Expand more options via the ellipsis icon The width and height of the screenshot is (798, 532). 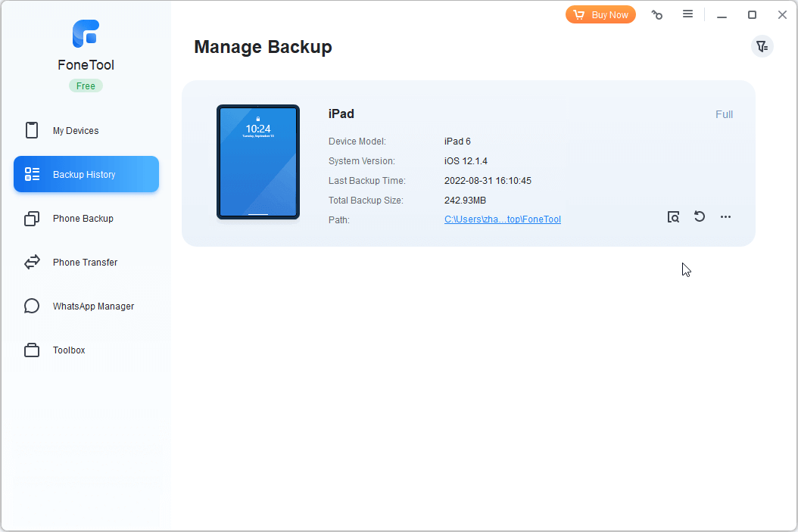click(725, 216)
